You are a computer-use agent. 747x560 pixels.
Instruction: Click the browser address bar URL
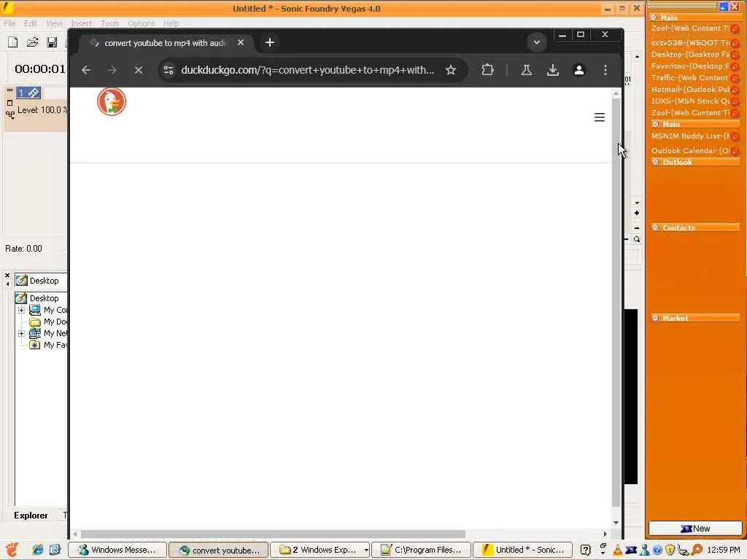[307, 70]
